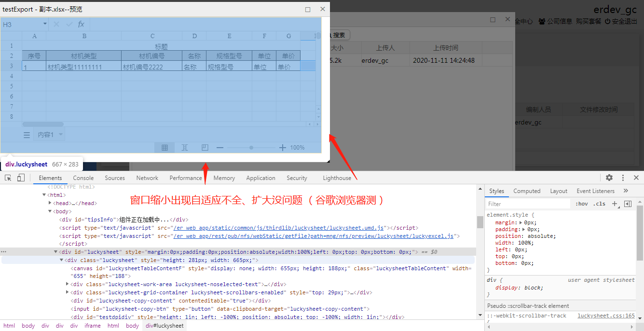Switch to the Sources tab
The width and height of the screenshot is (644, 331).
[115, 178]
